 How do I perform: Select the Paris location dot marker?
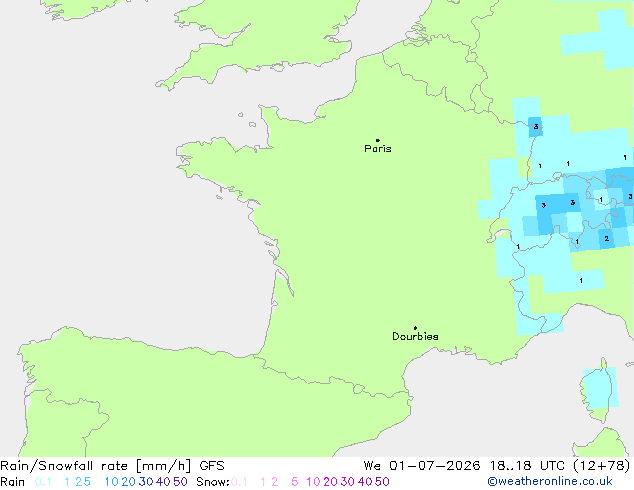tap(378, 140)
